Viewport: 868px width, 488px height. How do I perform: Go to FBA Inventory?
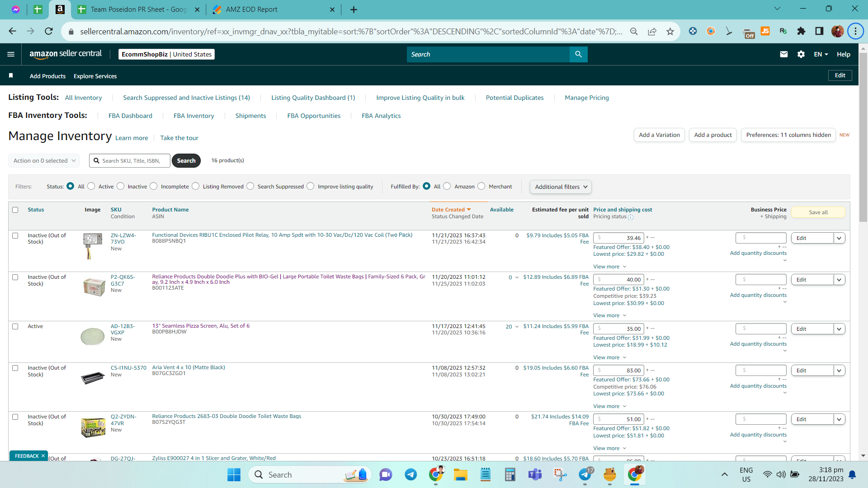click(x=194, y=116)
